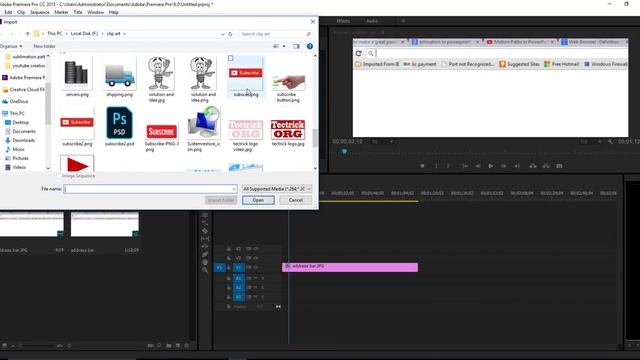This screenshot has height=360, width=640.
Task: Play the sequence in Program monitor
Action: pyautogui.click(x=491, y=166)
